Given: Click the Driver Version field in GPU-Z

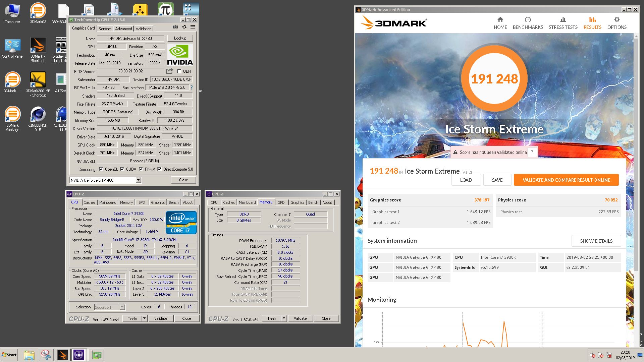Looking at the screenshot, I should click(x=145, y=128).
